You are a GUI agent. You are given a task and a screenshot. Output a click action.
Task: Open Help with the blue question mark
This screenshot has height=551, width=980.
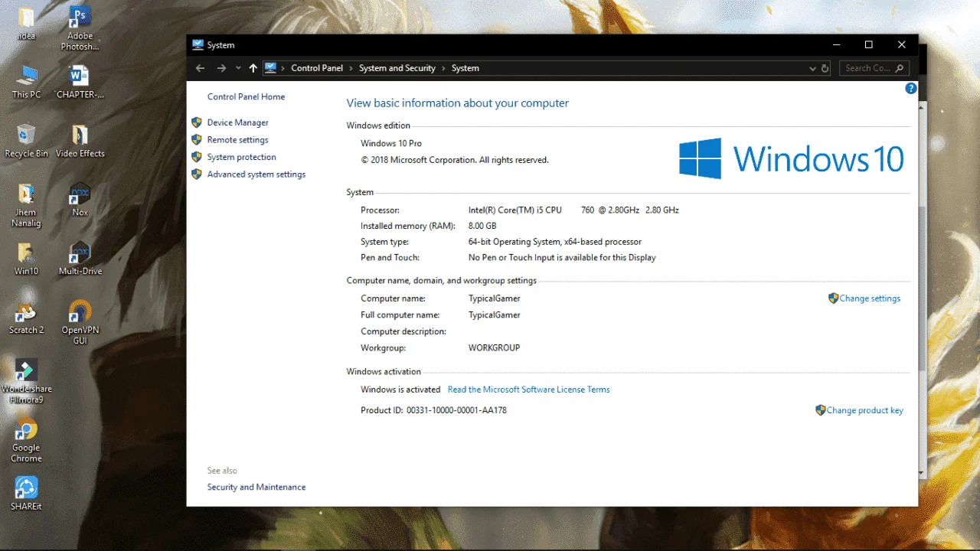911,88
